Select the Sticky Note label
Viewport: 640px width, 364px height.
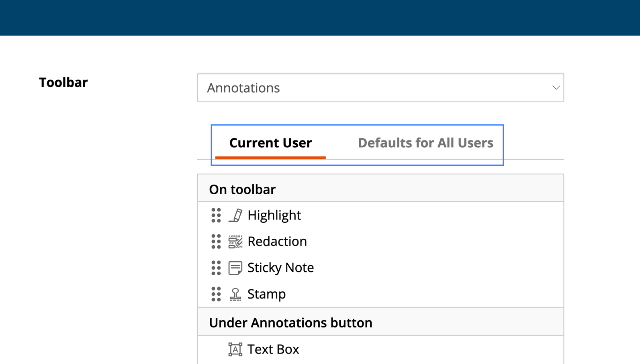click(280, 268)
